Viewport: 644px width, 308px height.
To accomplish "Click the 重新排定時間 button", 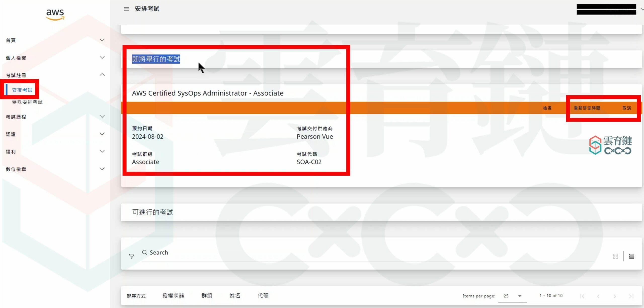I will point(587,108).
